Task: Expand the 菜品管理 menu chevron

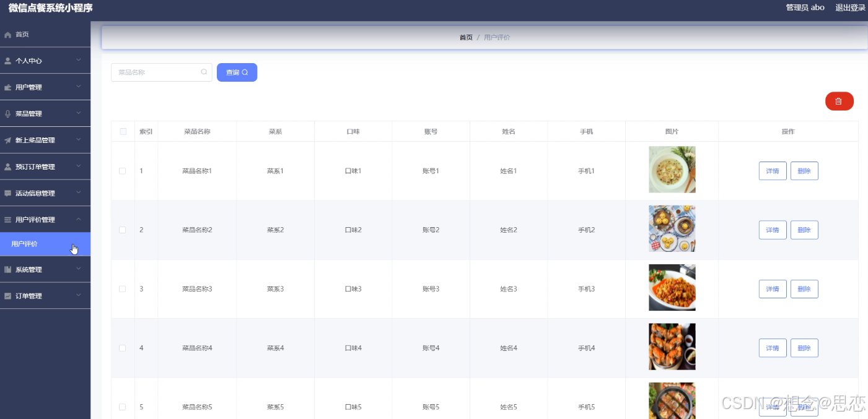Action: [79, 114]
